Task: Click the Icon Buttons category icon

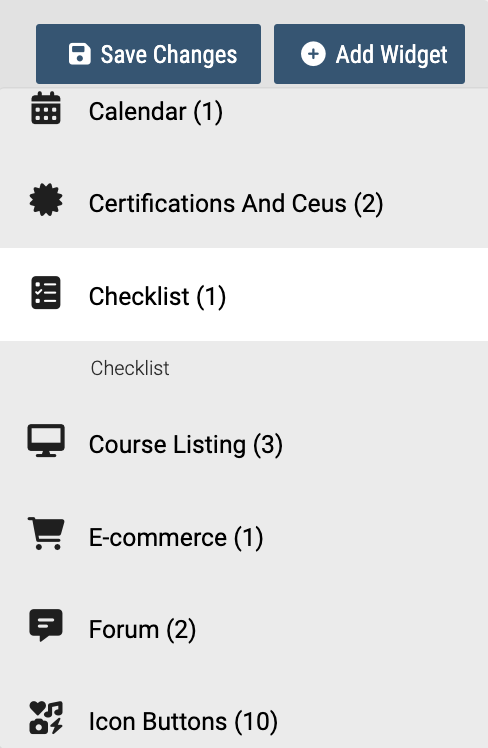Action: click(46, 717)
